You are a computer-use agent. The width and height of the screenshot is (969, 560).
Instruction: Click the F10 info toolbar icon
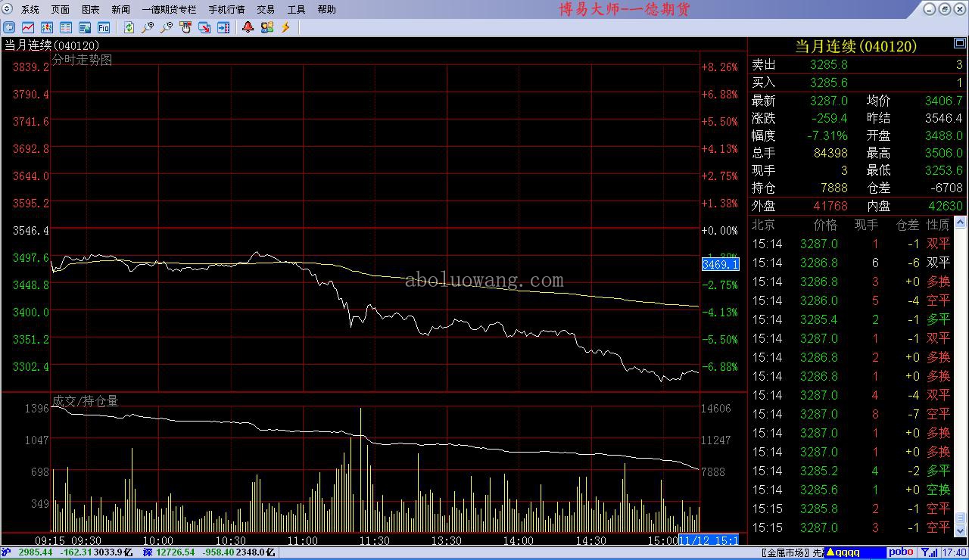point(104,27)
